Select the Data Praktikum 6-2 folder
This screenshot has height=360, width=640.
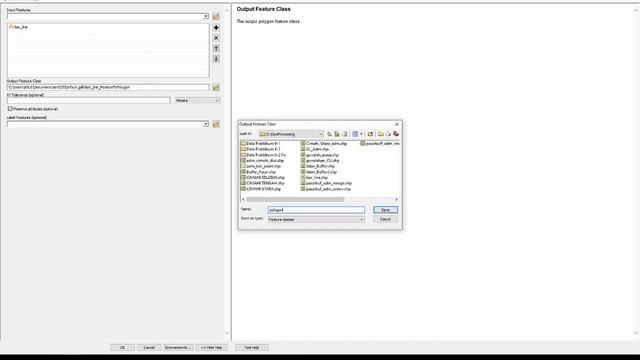pyautogui.click(x=260, y=149)
